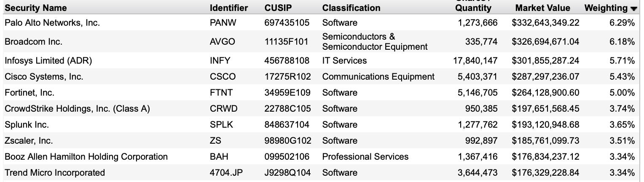The image size is (644, 182).
Task: Click the Classification column header
Action: 351,8
